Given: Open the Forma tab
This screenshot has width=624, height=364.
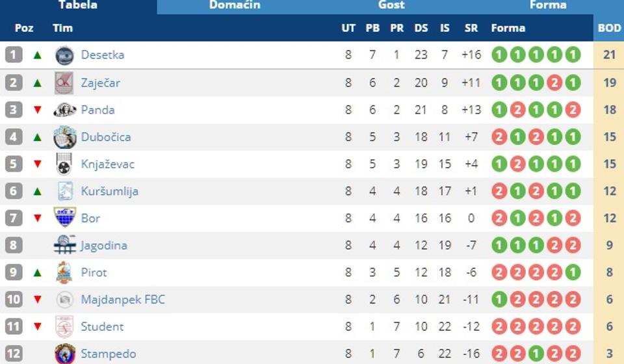Looking at the screenshot, I should tap(548, 5).
